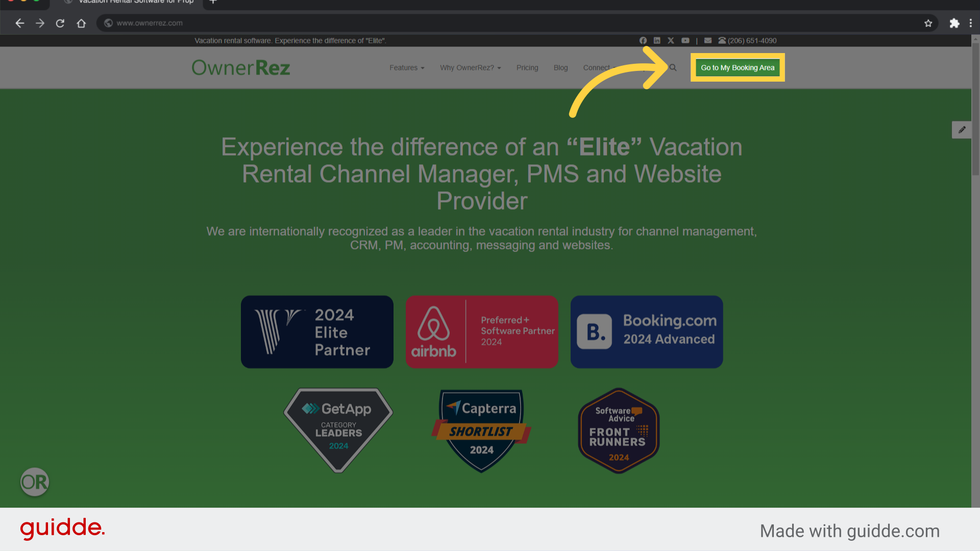Click Go to My Booking Area

coord(737,67)
